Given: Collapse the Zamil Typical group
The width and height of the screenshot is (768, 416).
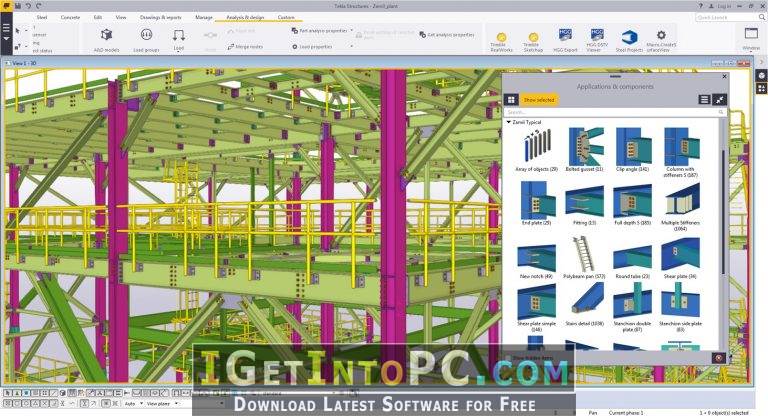Looking at the screenshot, I should click(x=509, y=122).
